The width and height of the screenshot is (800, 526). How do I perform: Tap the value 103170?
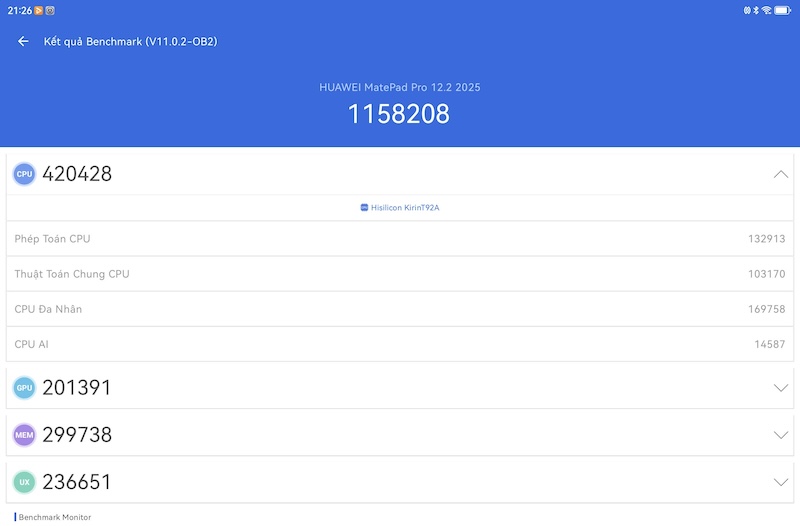[766, 274]
